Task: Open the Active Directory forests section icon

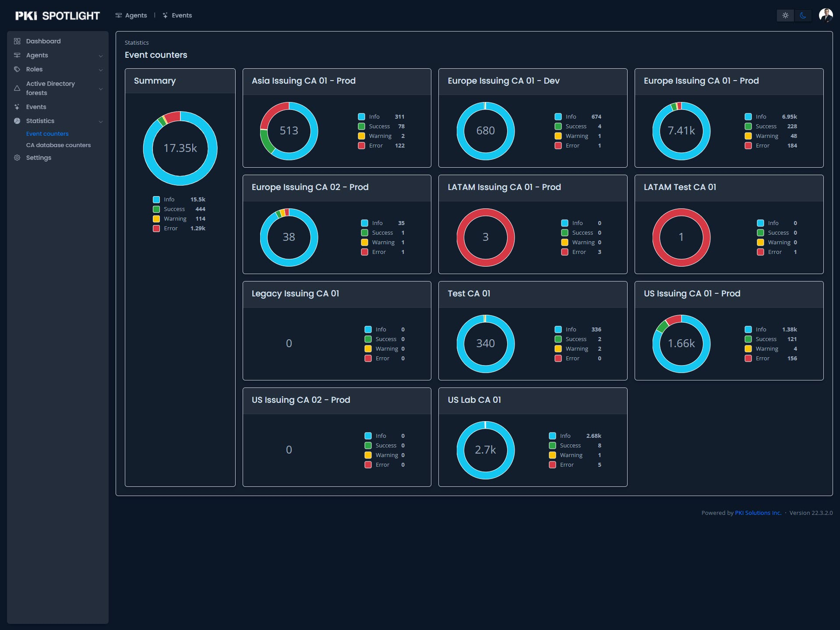Action: (17, 88)
